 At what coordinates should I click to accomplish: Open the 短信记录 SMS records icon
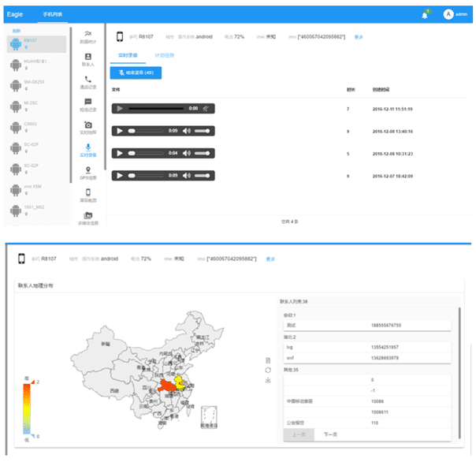click(87, 102)
